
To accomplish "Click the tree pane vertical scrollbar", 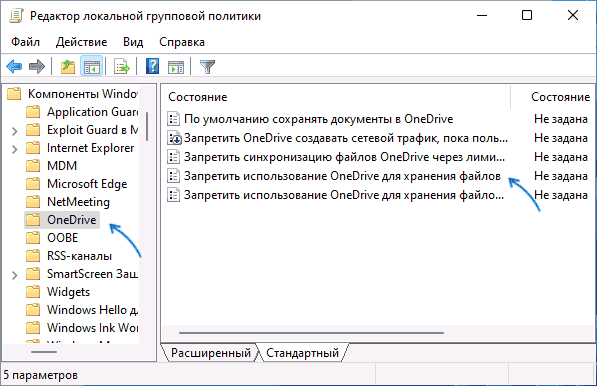I will click(147, 127).
